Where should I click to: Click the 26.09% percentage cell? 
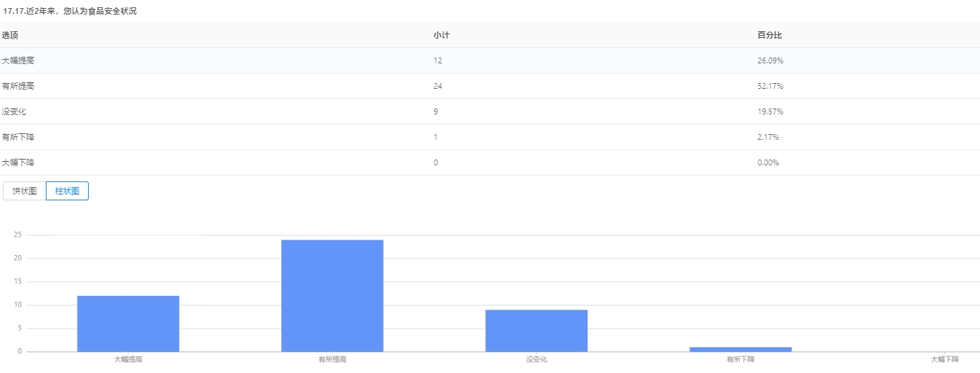770,60
